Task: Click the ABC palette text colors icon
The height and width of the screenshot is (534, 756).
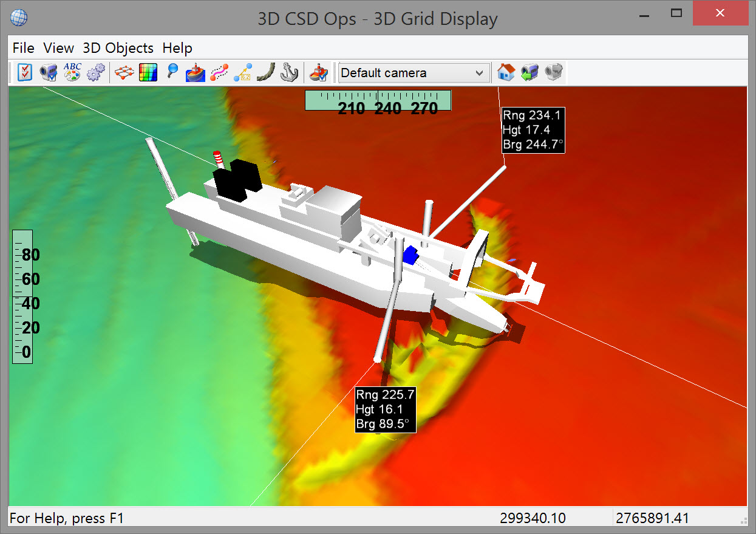Action: (72, 73)
